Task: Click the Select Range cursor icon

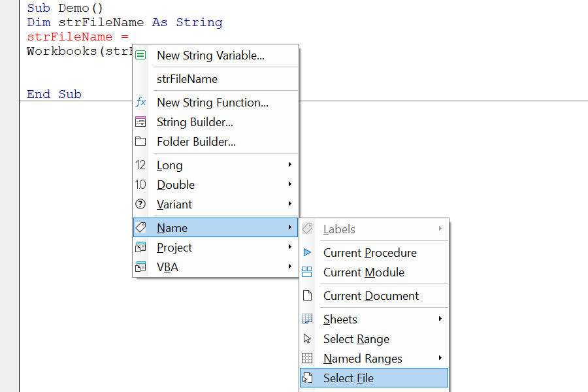Action: [307, 338]
